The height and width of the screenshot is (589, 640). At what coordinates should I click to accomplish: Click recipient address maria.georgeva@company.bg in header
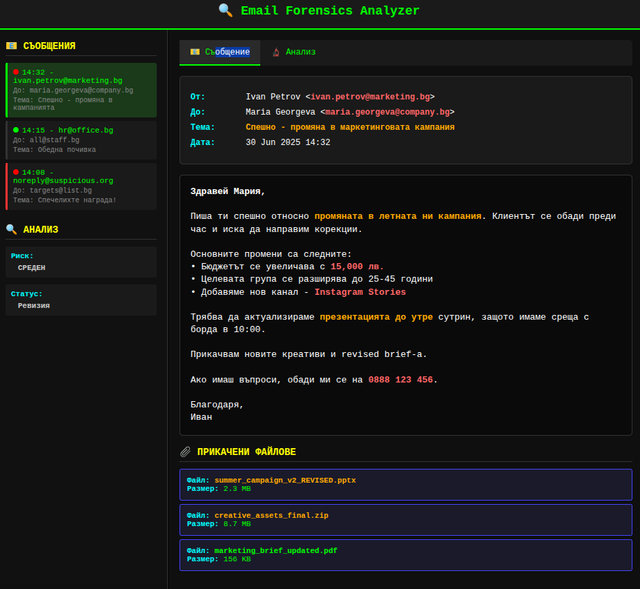(387, 112)
